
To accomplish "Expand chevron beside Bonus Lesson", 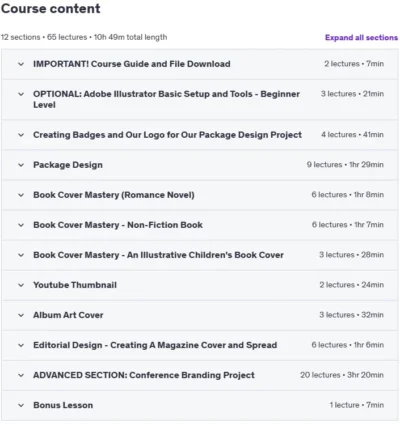I will pyautogui.click(x=21, y=405).
